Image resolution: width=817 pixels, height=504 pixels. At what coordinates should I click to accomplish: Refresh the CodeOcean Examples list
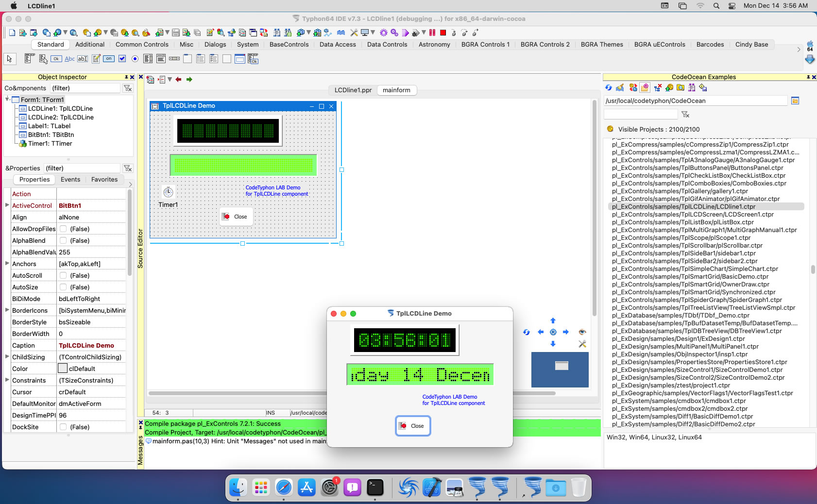pos(609,87)
